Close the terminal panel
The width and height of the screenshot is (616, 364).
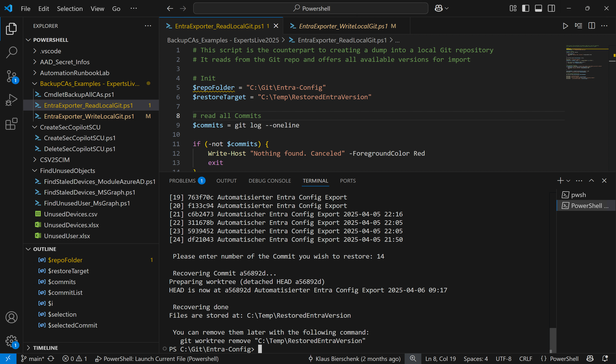[x=604, y=181]
